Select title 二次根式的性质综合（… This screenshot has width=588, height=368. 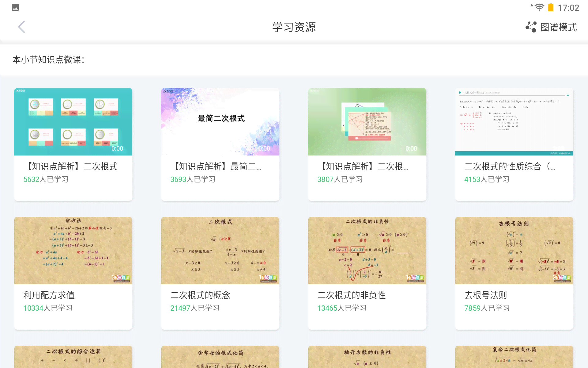click(510, 167)
